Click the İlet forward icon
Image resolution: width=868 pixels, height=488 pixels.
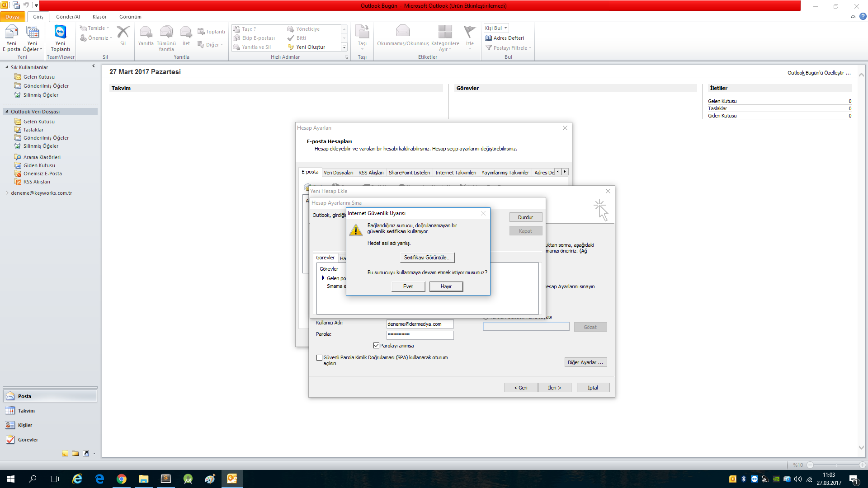click(x=186, y=36)
